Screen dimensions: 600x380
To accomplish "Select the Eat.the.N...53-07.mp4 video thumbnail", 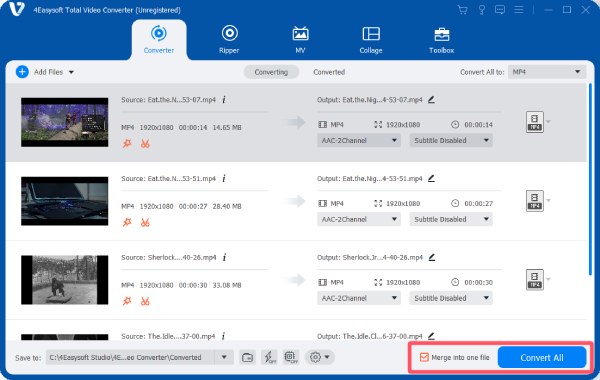I will tap(65, 122).
